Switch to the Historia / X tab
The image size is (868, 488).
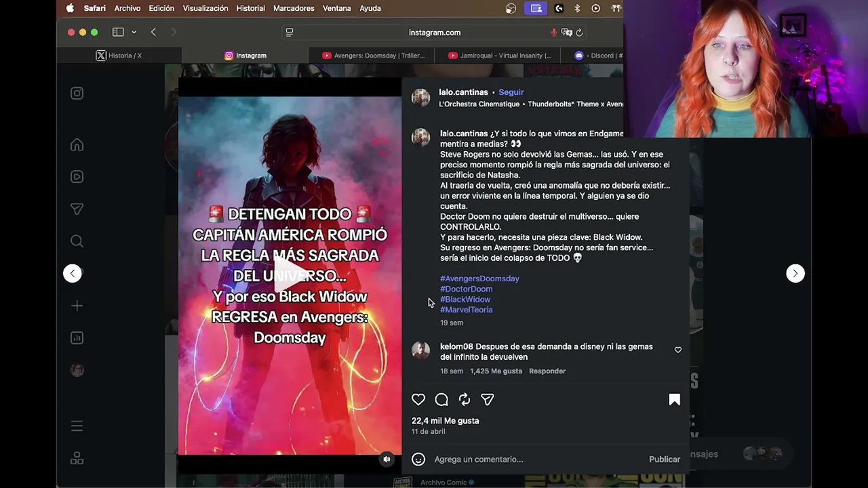click(119, 56)
